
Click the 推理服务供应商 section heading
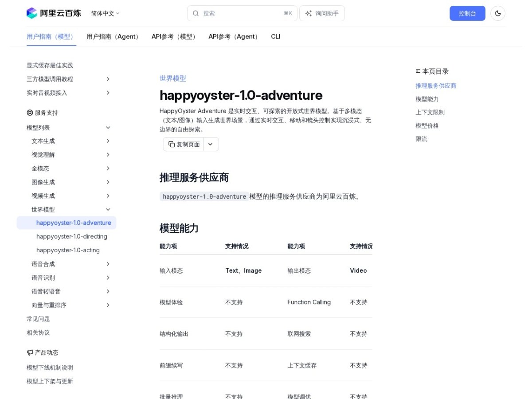tap(194, 178)
